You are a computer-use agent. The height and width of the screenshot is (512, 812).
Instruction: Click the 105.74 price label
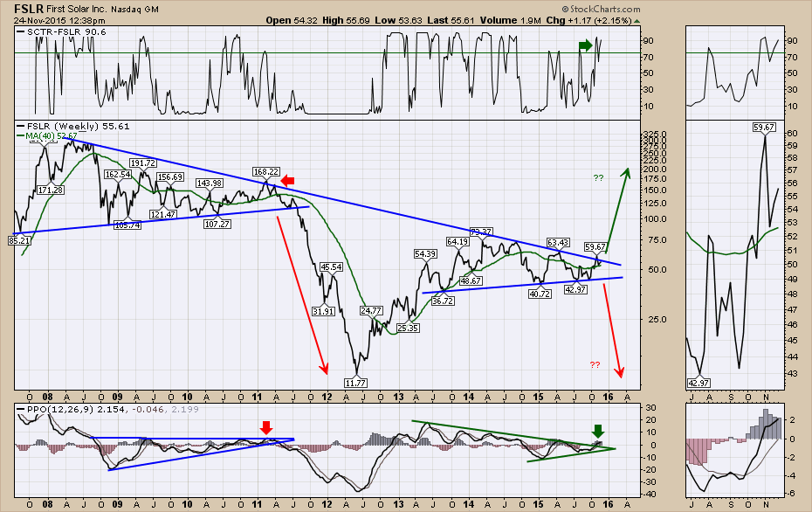(x=127, y=225)
